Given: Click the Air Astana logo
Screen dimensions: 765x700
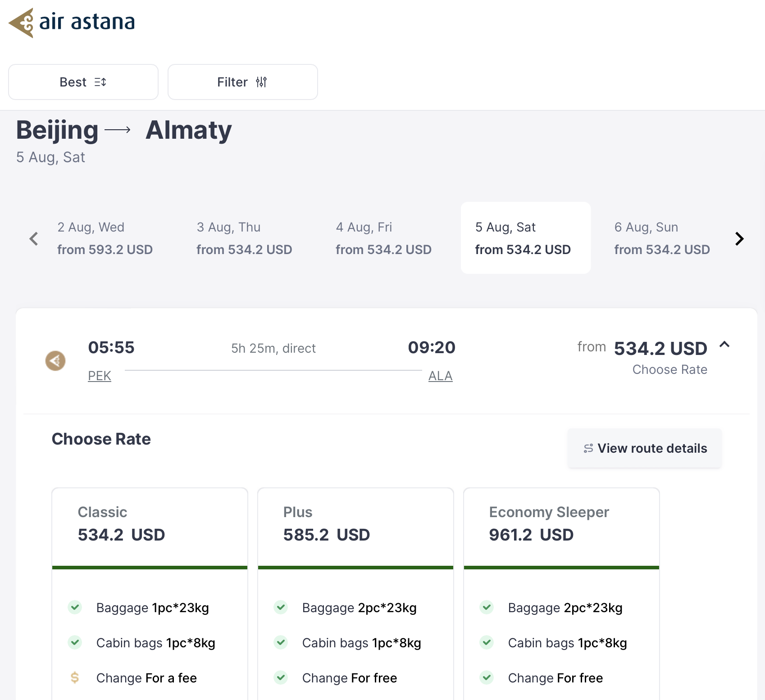Looking at the screenshot, I should coord(72,23).
